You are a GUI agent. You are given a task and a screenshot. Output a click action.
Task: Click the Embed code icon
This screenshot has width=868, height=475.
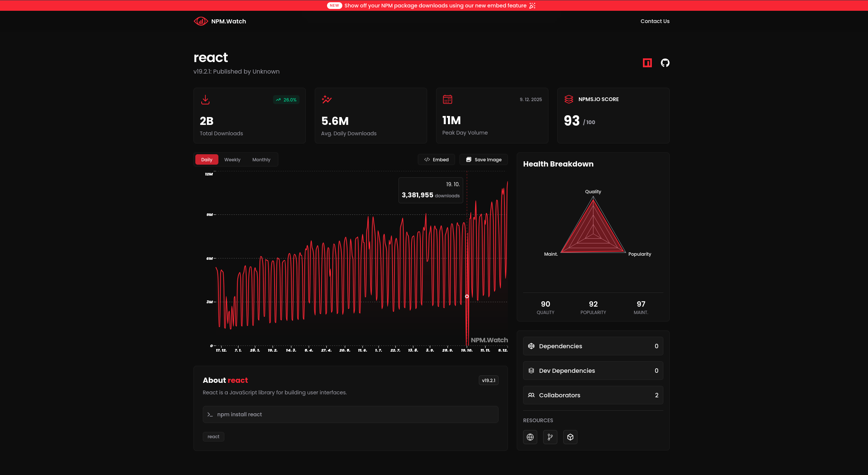[427, 159]
